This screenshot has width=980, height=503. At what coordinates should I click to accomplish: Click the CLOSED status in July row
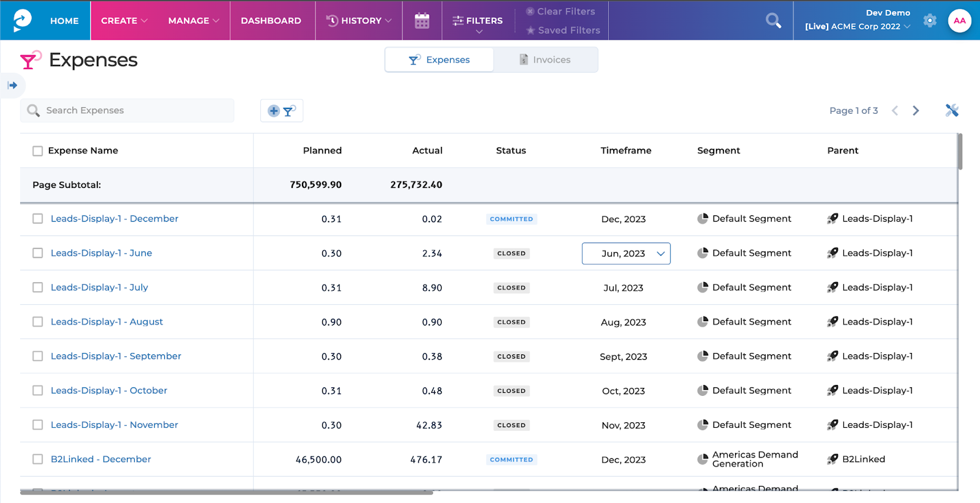511,288
